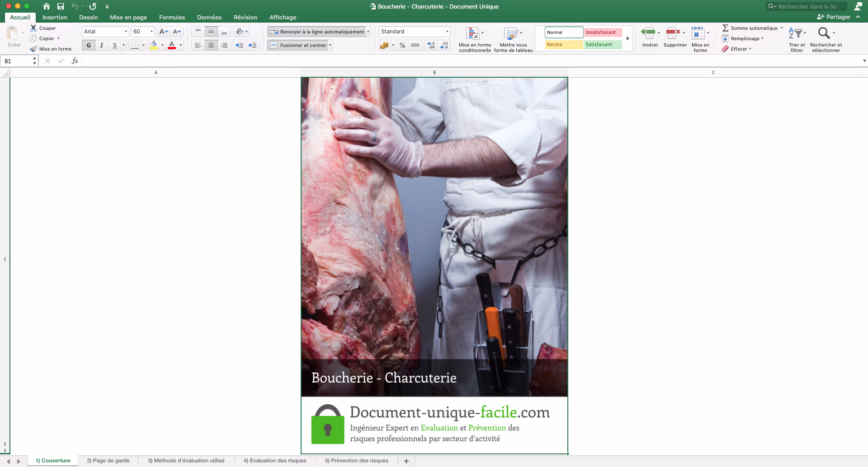The height and width of the screenshot is (467, 868).
Task: Toggle bold (G) formatting
Action: (x=89, y=45)
